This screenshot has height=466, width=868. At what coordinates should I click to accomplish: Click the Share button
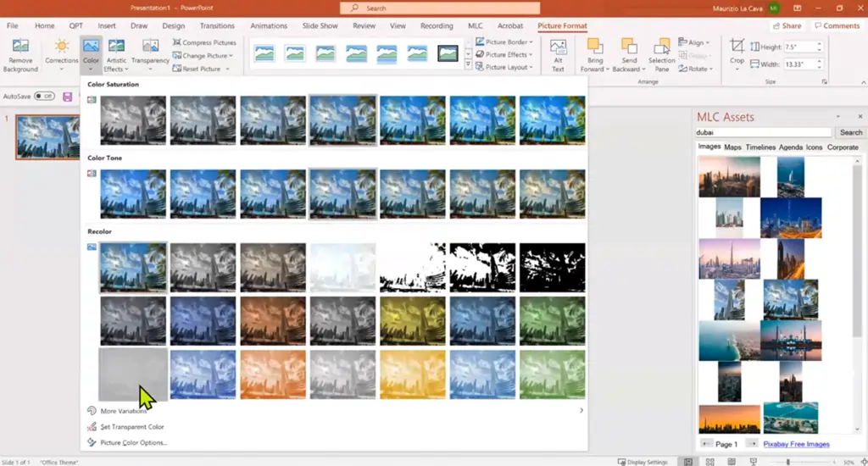point(787,26)
